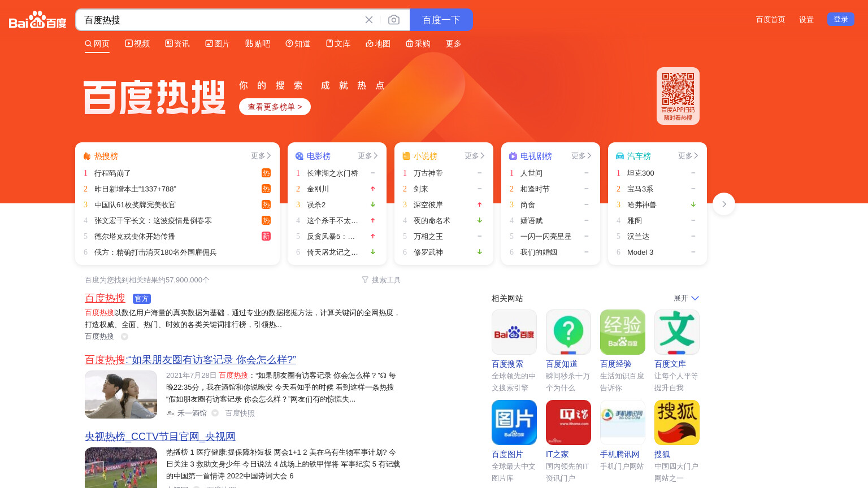Open 百度经验 site icon
Viewport: 868px width, 488px height.
[623, 332]
